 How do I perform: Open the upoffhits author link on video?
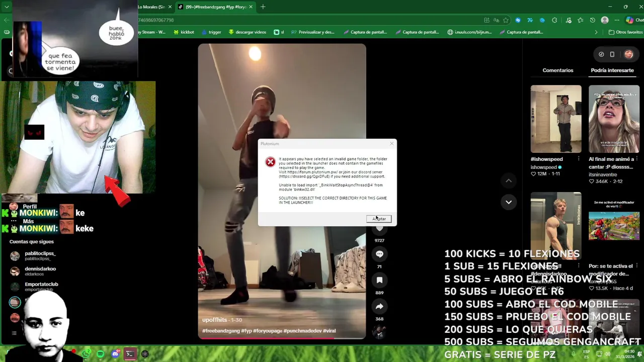(215, 320)
